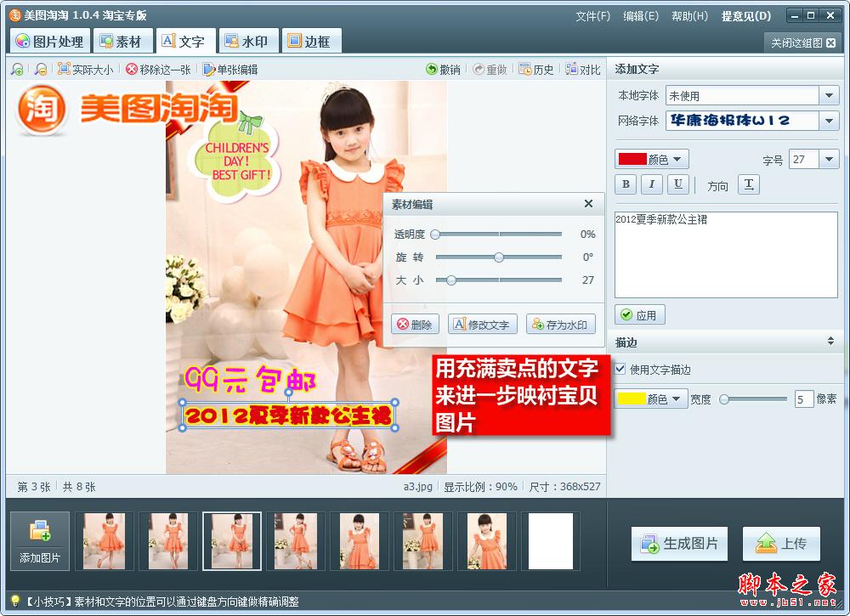Click the text content input box
The height and width of the screenshot is (616, 850).
pos(726,254)
